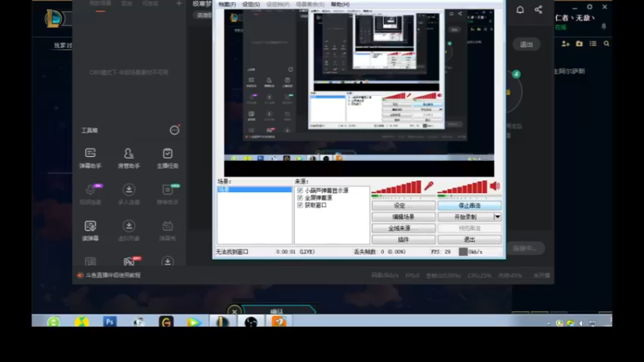Click the 丢失帧数 status entry
The width and height of the screenshot is (644, 362).
(379, 252)
